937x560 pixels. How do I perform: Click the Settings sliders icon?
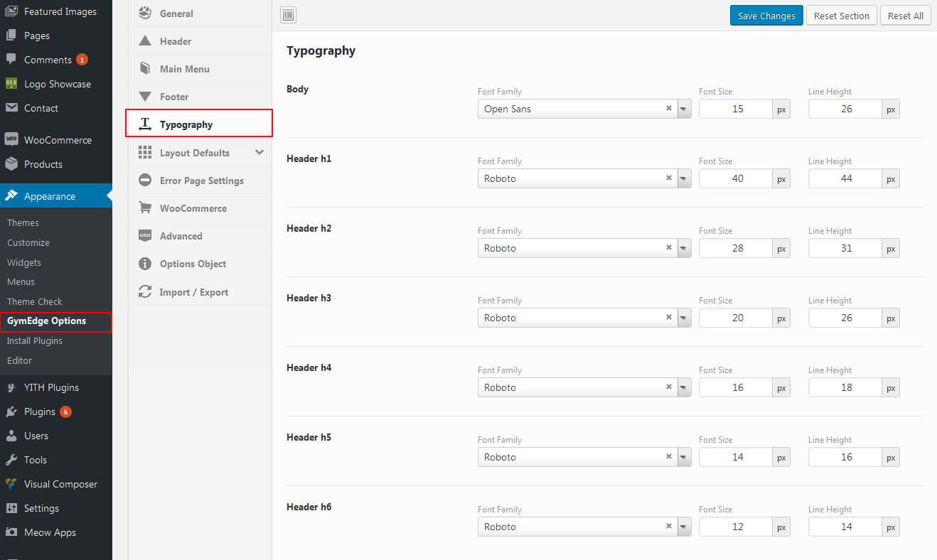point(11,508)
